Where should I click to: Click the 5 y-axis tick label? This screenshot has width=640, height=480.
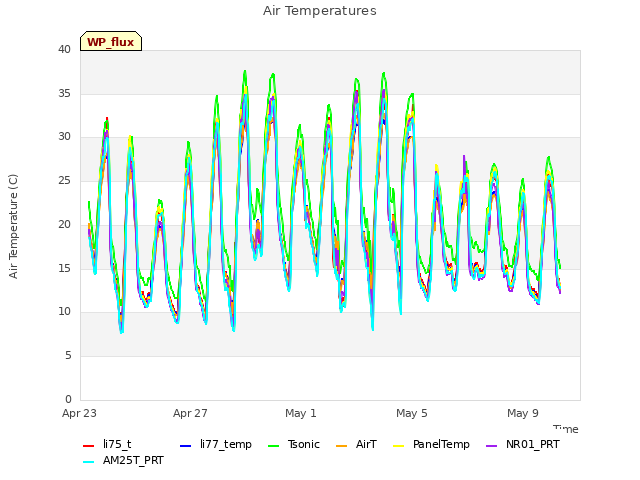[x=68, y=356]
